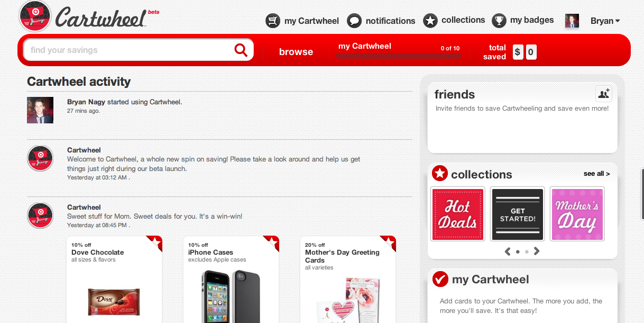The height and width of the screenshot is (323, 644).
Task: Select the second collections carousel page dot
Action: click(527, 252)
